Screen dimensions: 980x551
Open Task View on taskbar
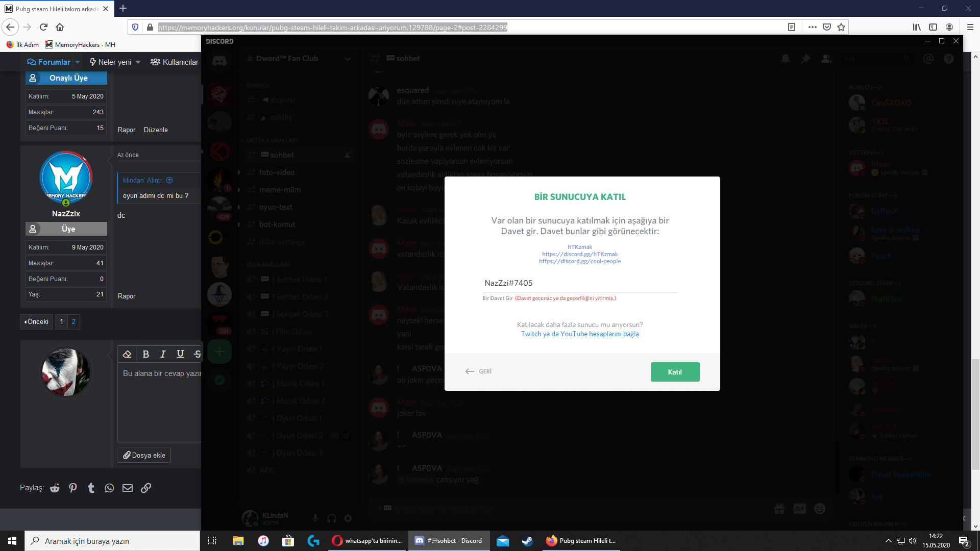pyautogui.click(x=212, y=541)
